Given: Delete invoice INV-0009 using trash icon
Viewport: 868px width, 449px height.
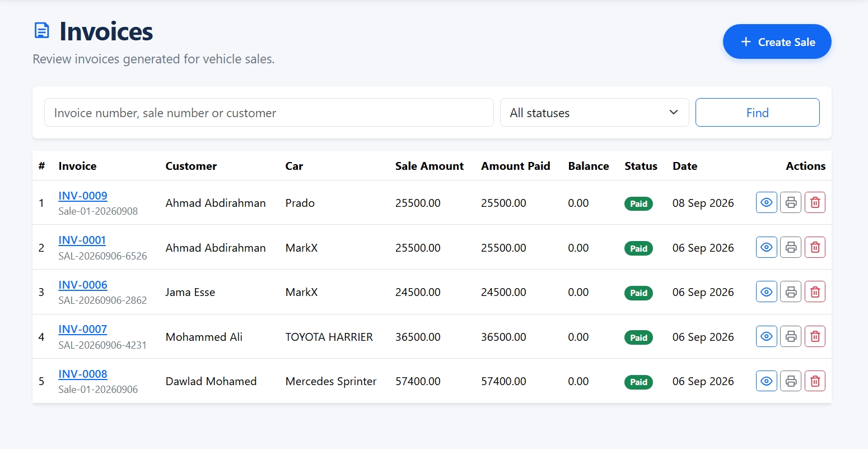Looking at the screenshot, I should [815, 202].
